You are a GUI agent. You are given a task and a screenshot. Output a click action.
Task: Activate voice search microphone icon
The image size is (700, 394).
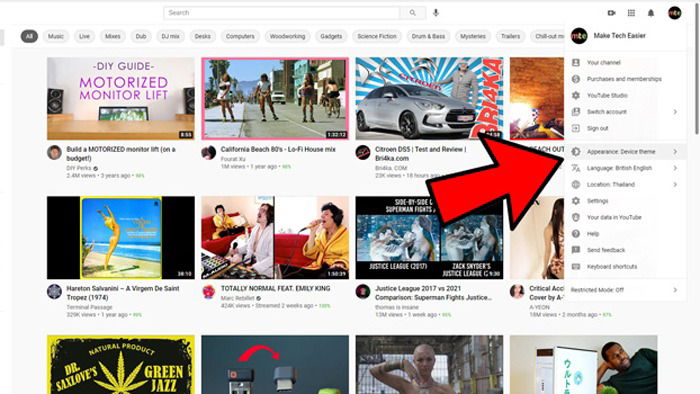(x=436, y=13)
